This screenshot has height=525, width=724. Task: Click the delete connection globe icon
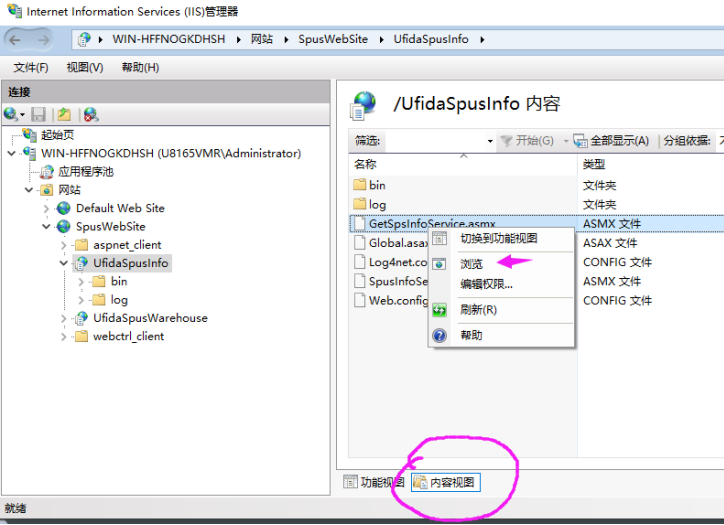click(91, 115)
